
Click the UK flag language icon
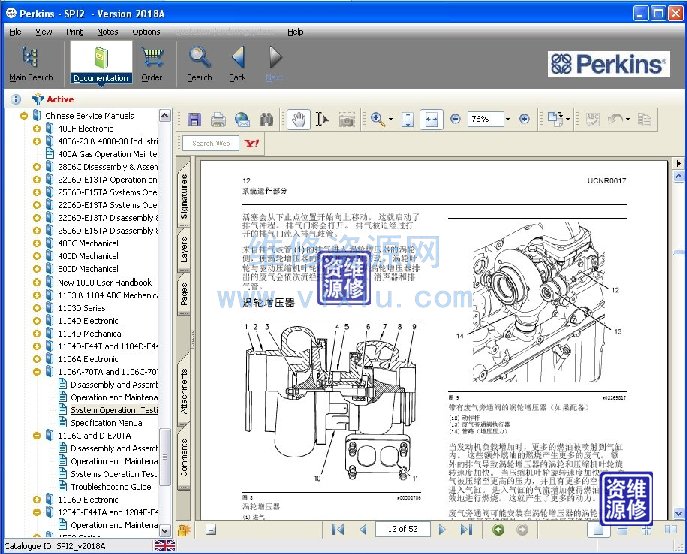(165, 545)
